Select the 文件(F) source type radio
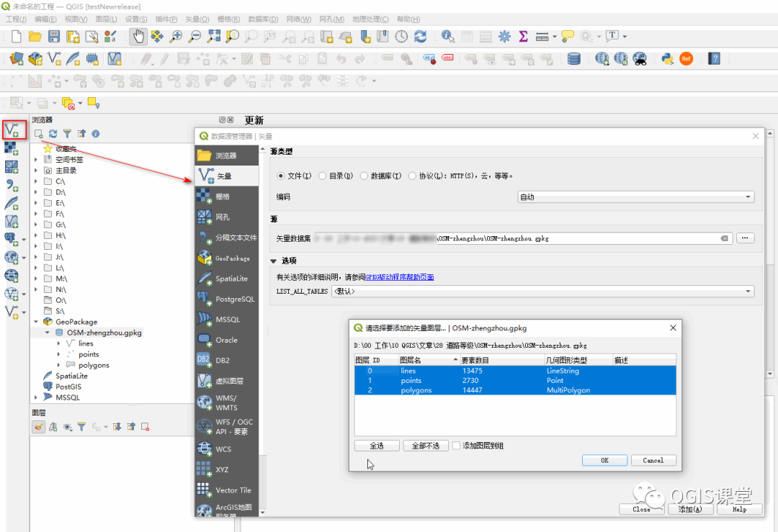The width and height of the screenshot is (778, 532). coord(281,176)
